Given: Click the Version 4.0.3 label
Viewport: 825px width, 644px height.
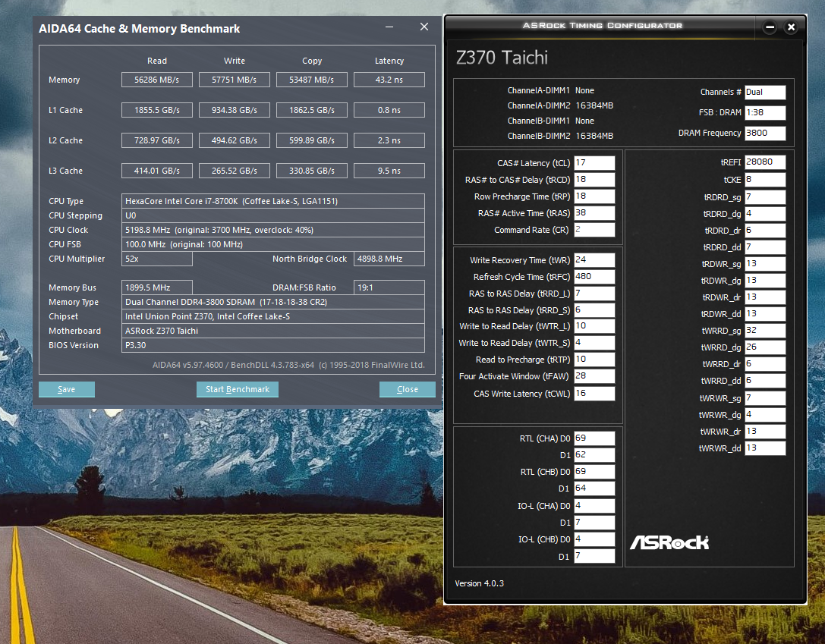Looking at the screenshot, I should 480,583.
